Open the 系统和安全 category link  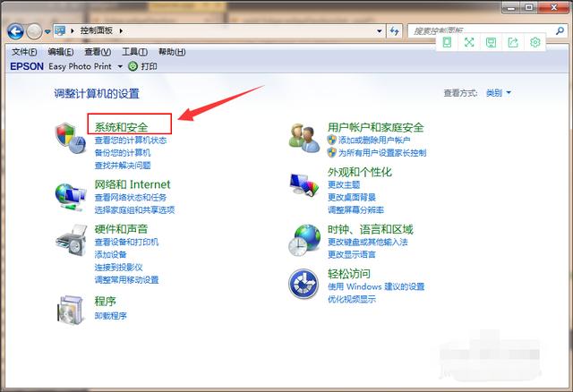click(x=122, y=127)
